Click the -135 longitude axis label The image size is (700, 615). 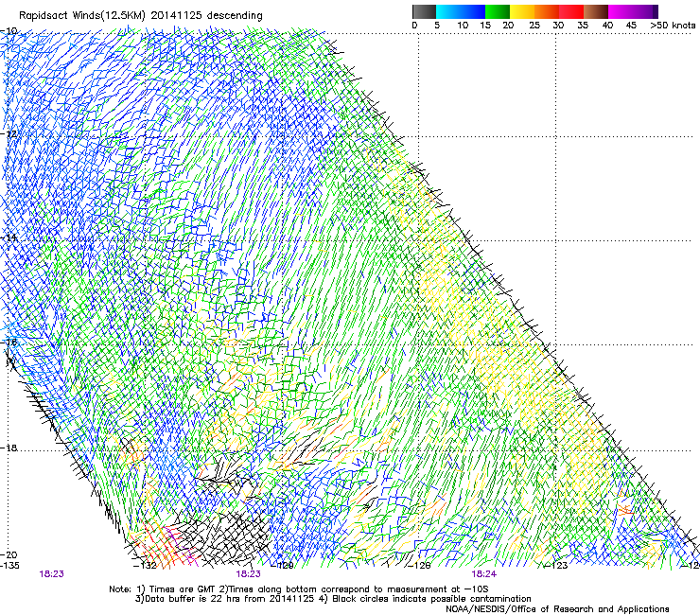9,566
